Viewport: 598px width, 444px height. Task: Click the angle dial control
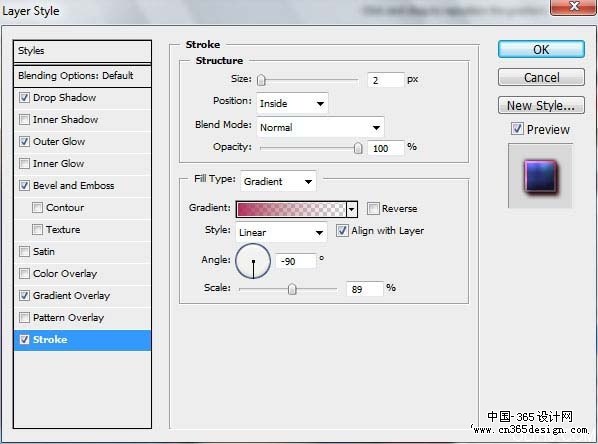253,261
